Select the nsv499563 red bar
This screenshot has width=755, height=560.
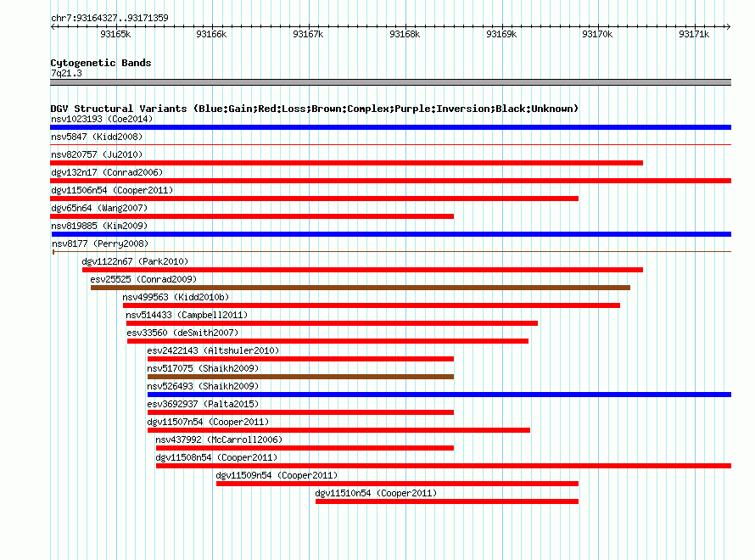[x=372, y=305]
